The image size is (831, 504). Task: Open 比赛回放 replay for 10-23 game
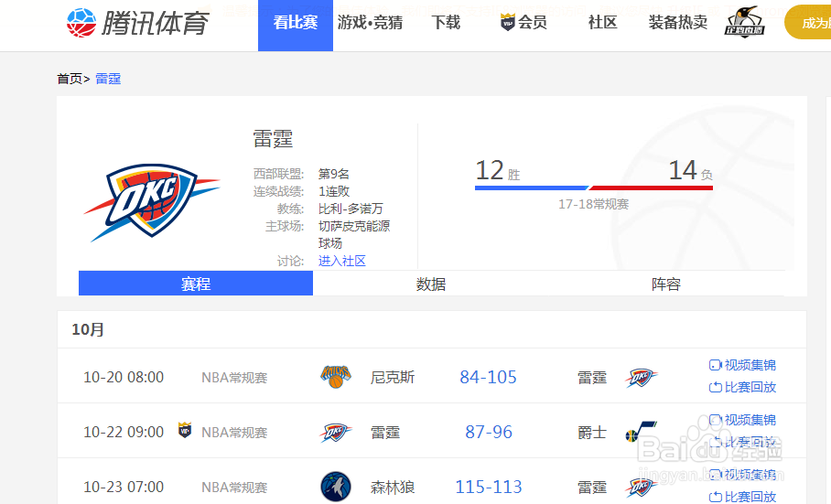pos(742,497)
